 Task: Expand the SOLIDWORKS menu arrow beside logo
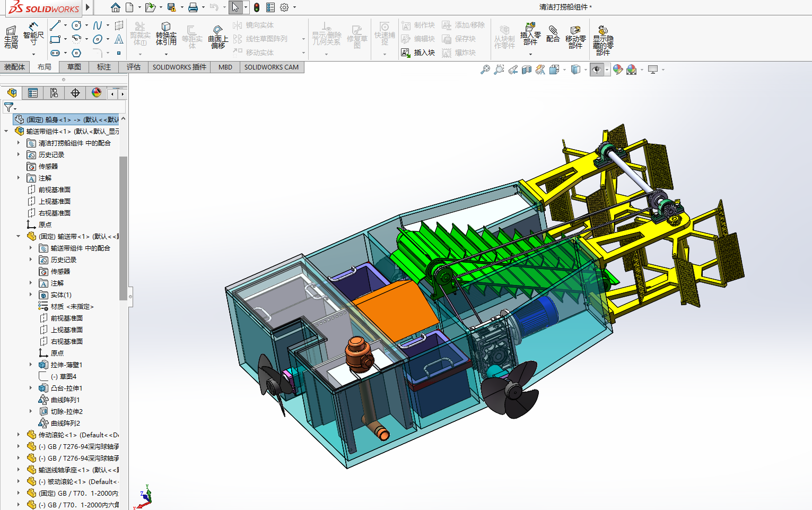88,7
